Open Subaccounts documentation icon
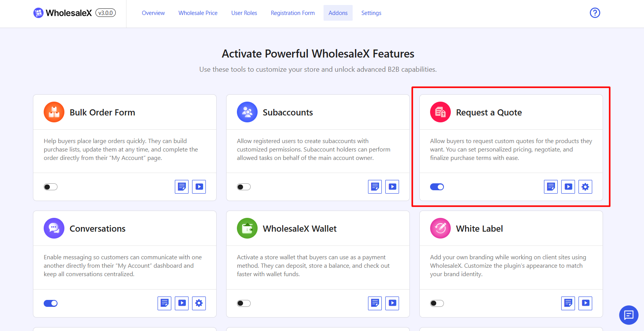 point(375,187)
